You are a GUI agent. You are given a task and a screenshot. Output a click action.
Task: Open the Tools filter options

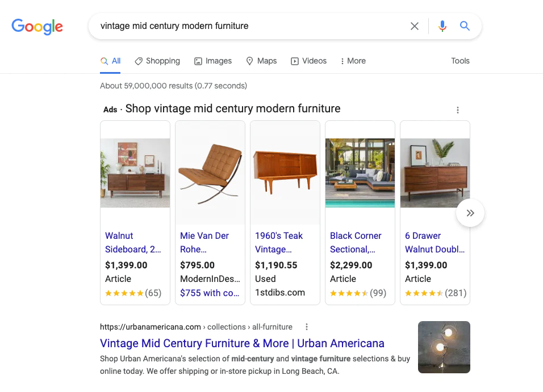point(460,61)
